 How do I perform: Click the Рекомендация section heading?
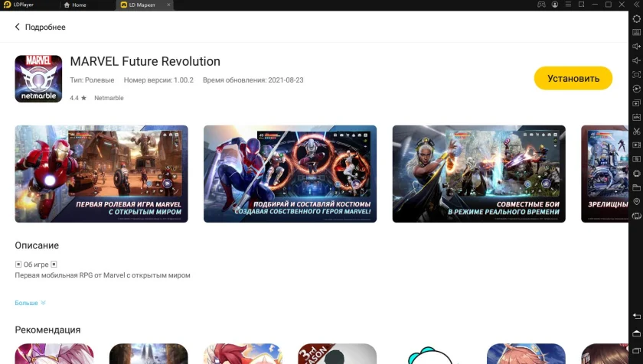point(47,330)
